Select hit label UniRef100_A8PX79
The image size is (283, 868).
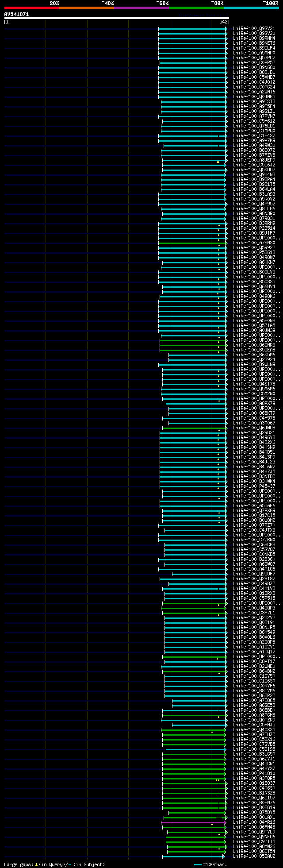coord(254,403)
